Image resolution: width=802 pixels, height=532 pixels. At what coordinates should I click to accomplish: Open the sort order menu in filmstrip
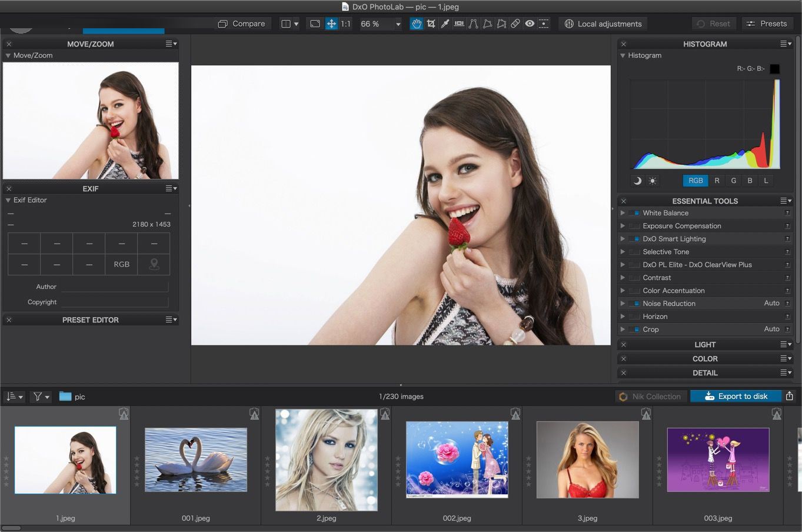[x=15, y=397]
